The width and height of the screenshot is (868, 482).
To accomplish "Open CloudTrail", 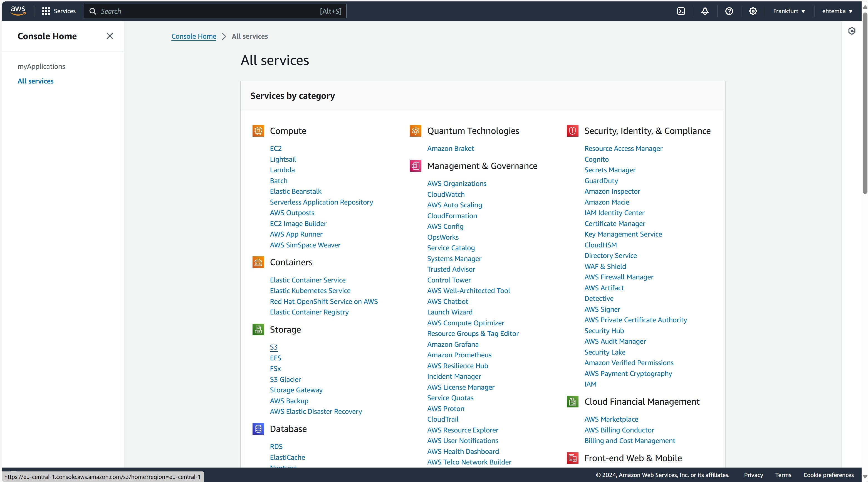I will pyautogui.click(x=443, y=419).
